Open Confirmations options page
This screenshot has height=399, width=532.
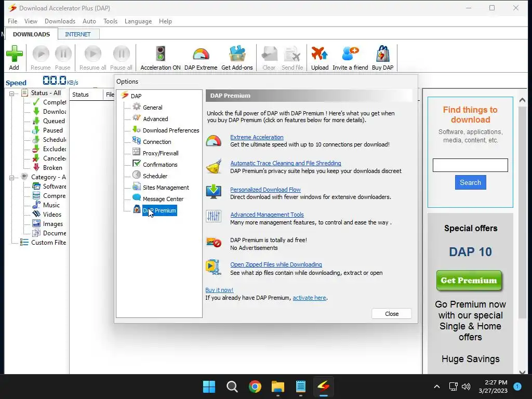[160, 165]
